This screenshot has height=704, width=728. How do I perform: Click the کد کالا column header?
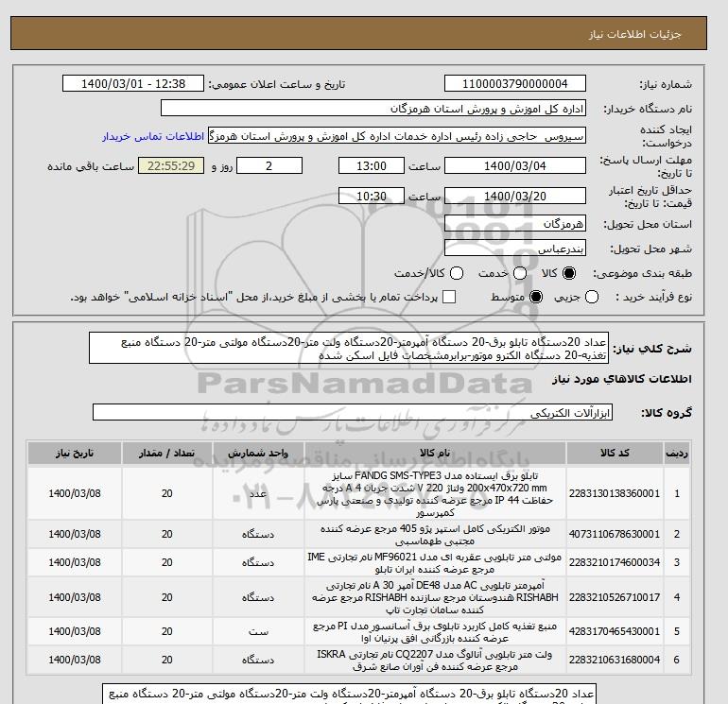615,453
